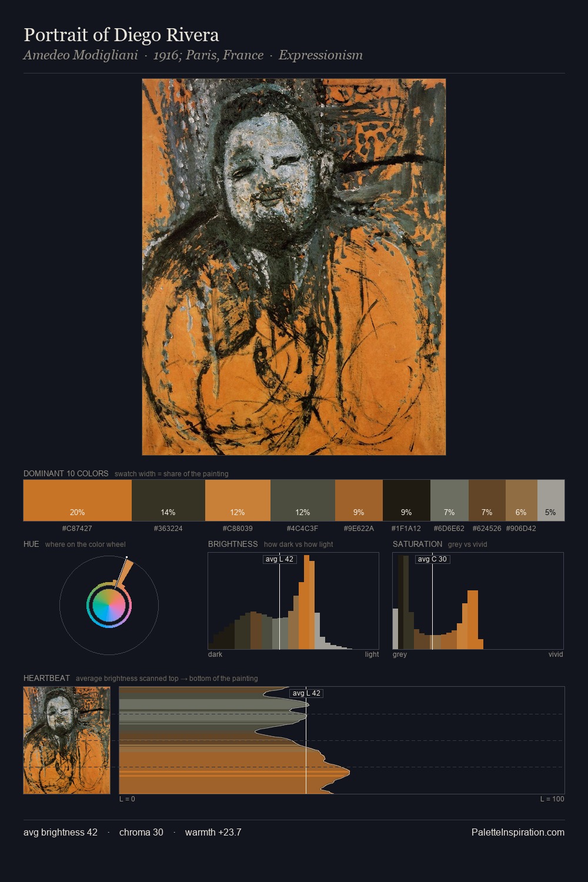Click the hex code #4C4C3F
588x882 pixels.
coord(302,529)
